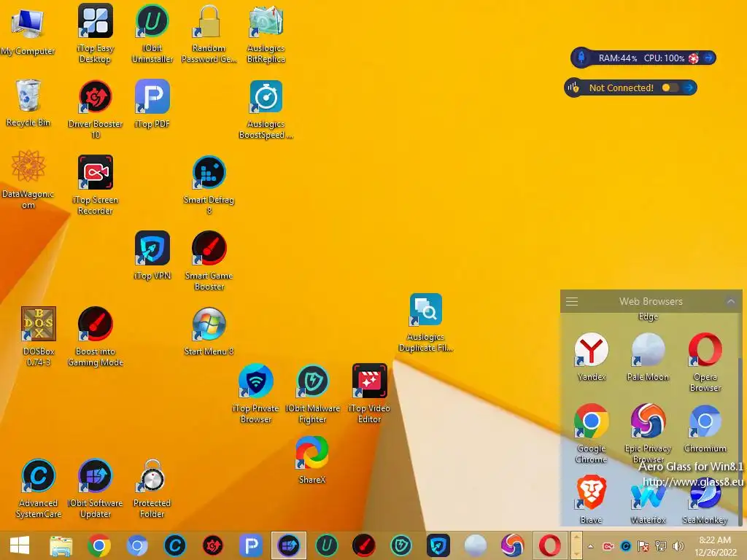Launch Pale Moon from Web Browsers box
This screenshot has width=747, height=560.
click(x=648, y=357)
